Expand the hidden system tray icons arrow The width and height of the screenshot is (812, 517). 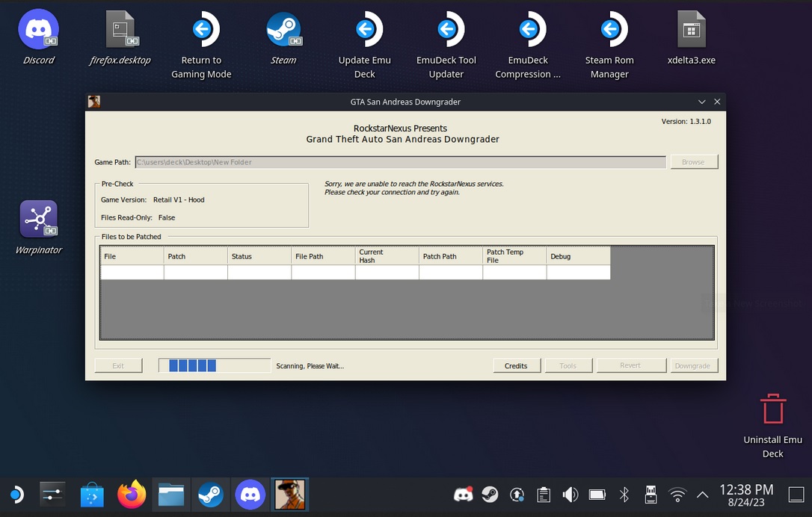(702, 495)
